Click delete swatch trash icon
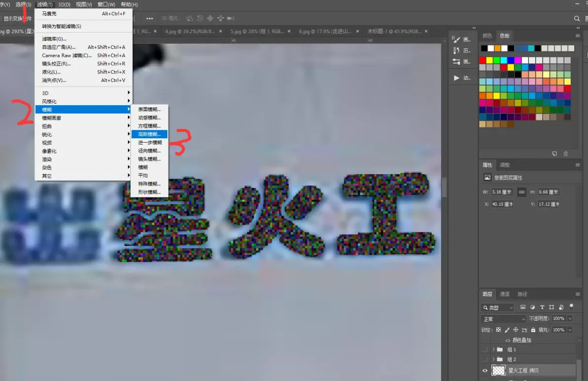 pyautogui.click(x=565, y=154)
